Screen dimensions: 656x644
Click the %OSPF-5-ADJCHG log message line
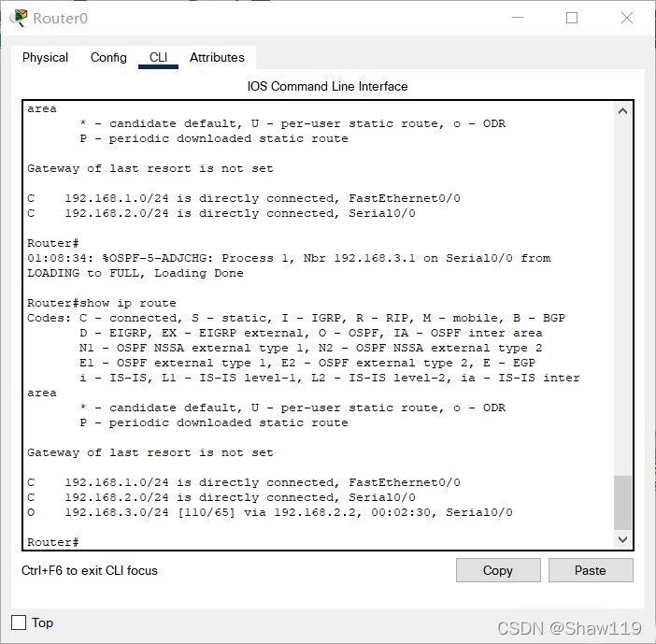[289, 258]
